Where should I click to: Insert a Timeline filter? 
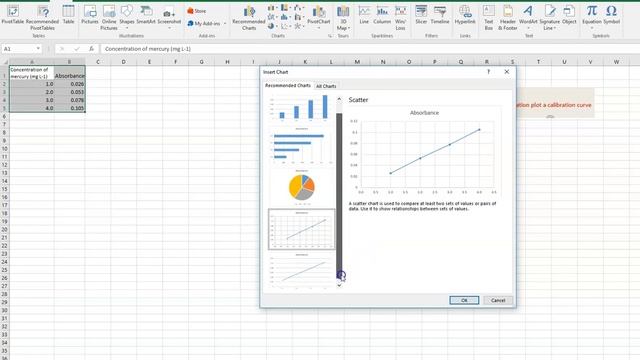coord(440,15)
